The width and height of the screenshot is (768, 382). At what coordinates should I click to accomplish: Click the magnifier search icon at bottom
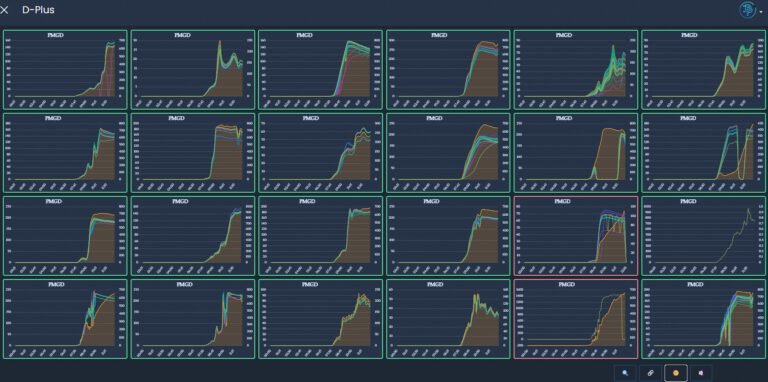pyautogui.click(x=625, y=373)
